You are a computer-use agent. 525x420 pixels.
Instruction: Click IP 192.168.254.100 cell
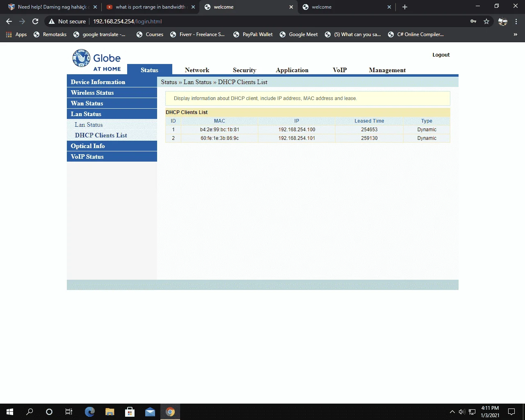coord(297,130)
